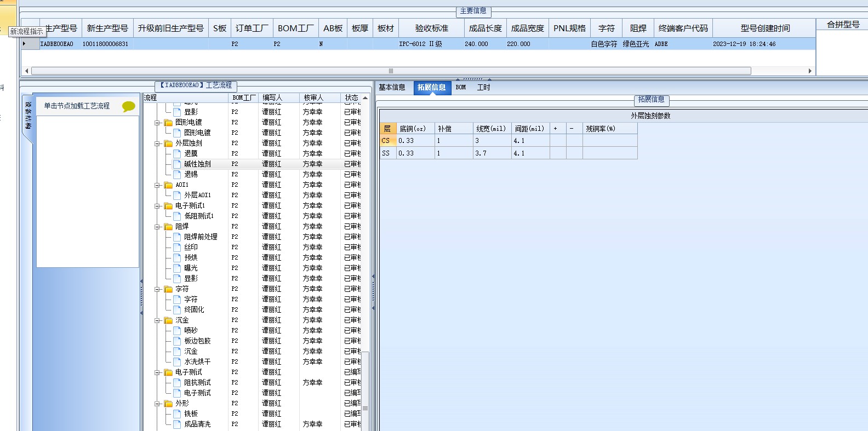Screen dimensions: 868x431
Task: Click the document icon beside 预烘
Action: (177, 257)
